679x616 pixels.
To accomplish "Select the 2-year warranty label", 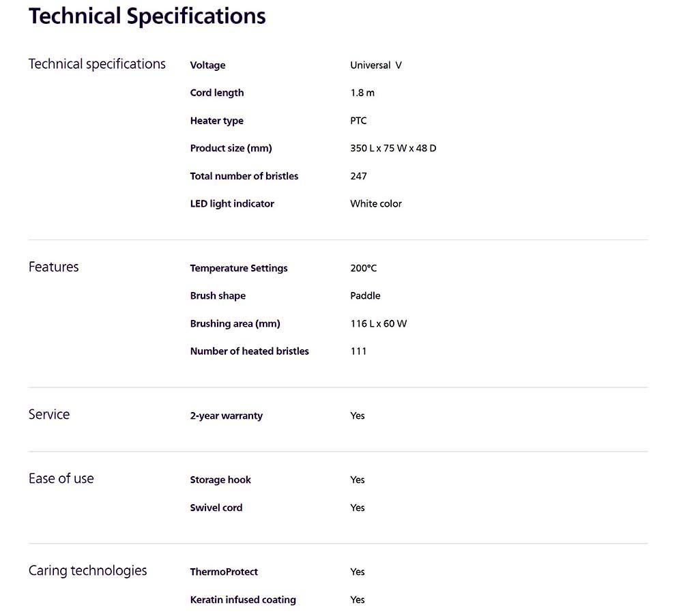I will coord(227,416).
